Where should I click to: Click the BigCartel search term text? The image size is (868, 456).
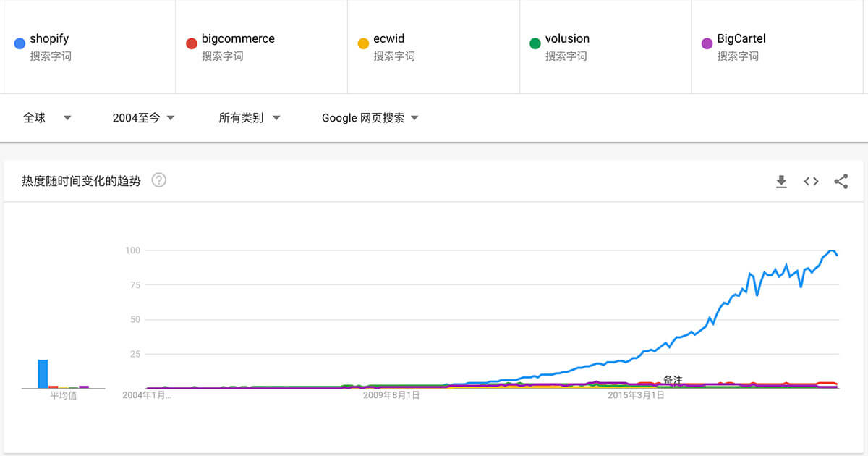tap(741, 39)
